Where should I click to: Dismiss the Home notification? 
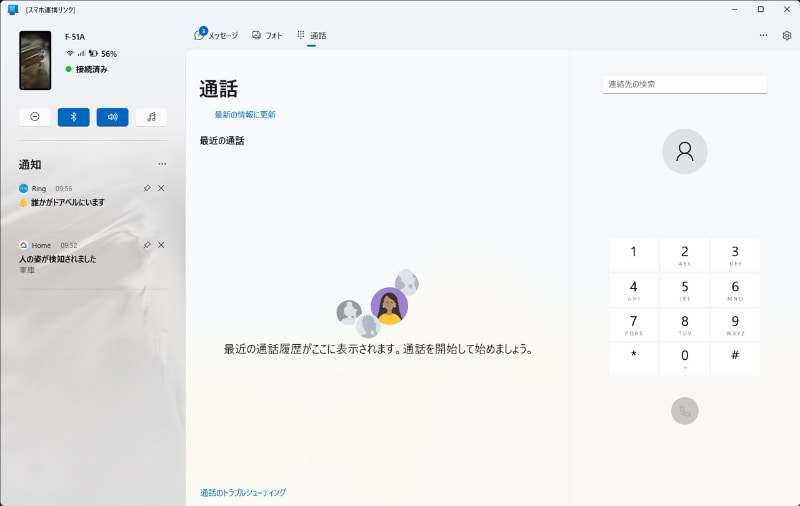tap(161, 245)
